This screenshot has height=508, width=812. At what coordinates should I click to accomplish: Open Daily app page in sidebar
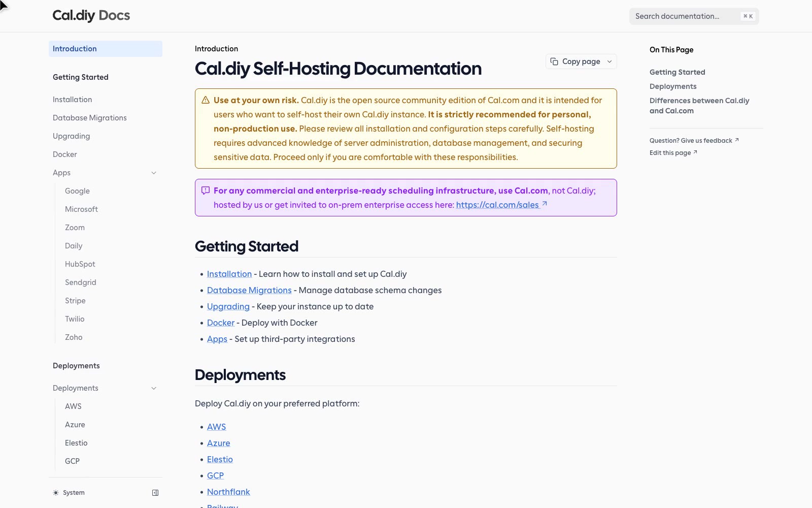112,246
